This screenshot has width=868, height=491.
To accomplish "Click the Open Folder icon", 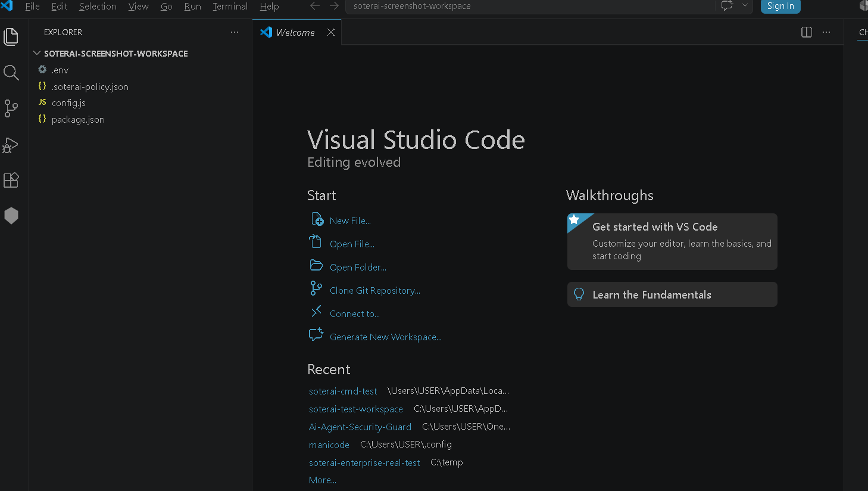I will pyautogui.click(x=316, y=265).
